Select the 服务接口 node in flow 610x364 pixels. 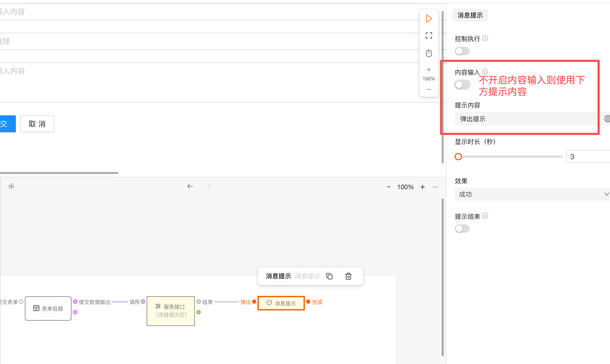coord(171,311)
